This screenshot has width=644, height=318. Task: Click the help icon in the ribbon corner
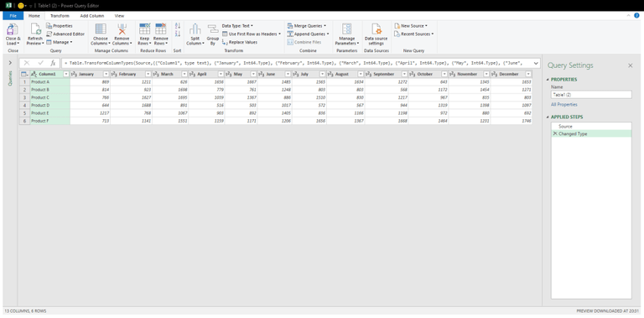pyautogui.click(x=636, y=16)
